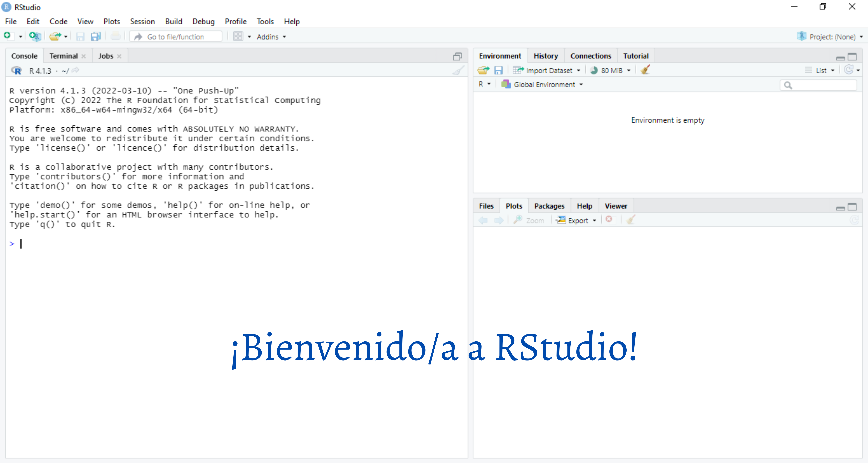This screenshot has height=463, width=868.
Task: Refresh the Environment pane
Action: pyautogui.click(x=848, y=70)
